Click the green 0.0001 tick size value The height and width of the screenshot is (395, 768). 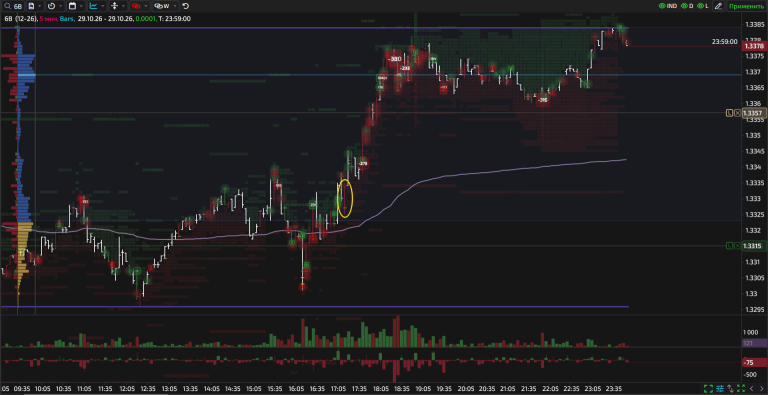coord(145,19)
